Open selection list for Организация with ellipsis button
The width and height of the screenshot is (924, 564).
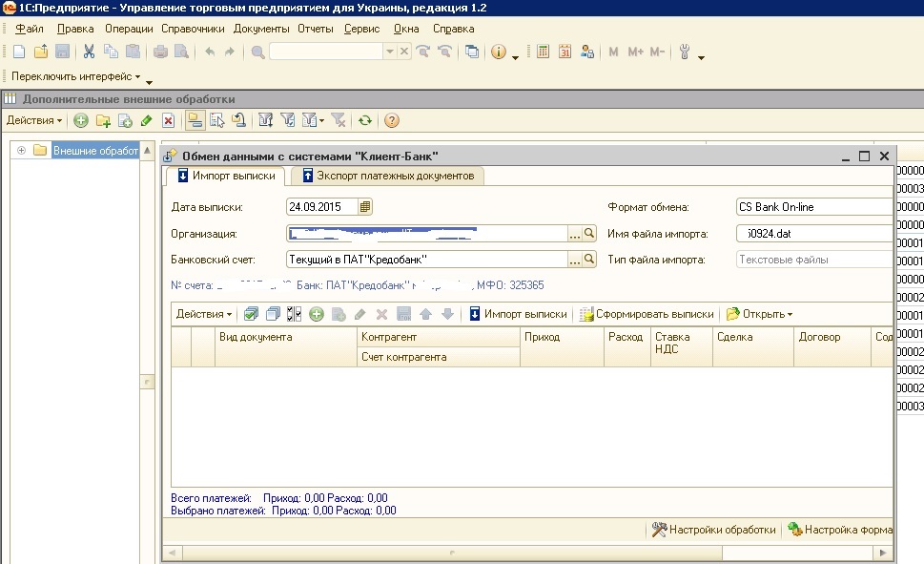tap(575, 234)
